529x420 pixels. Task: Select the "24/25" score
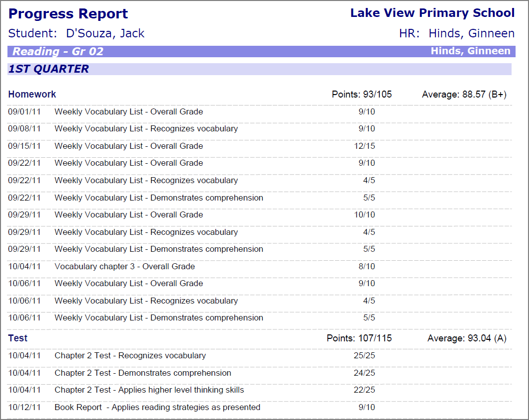tap(364, 373)
